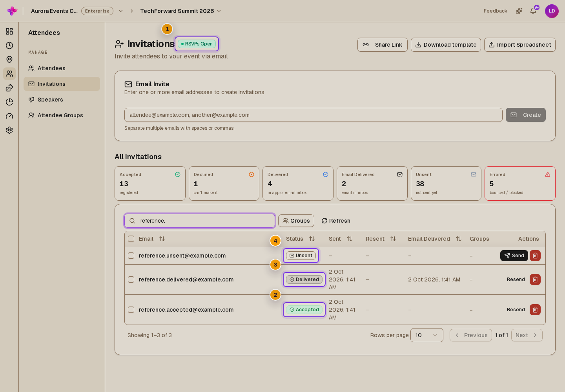Open the settings gear icon in left rail

(9, 130)
